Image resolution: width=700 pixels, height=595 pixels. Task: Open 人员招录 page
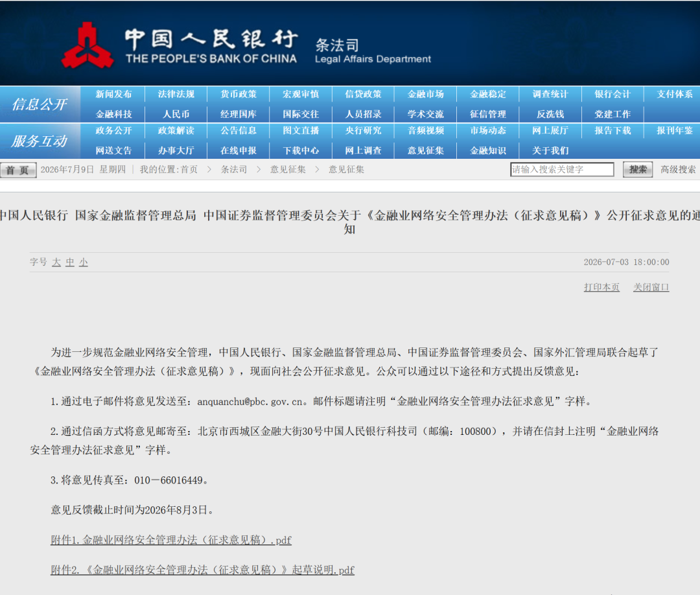tap(363, 114)
